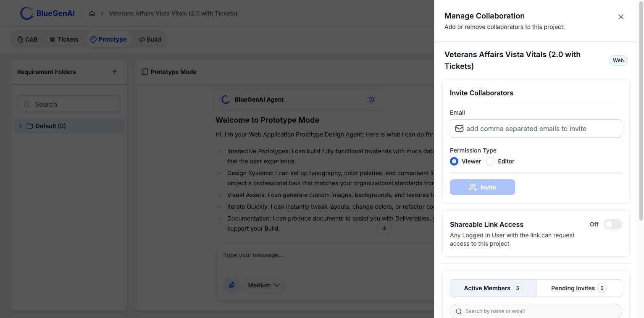The height and width of the screenshot is (318, 644).
Task: Select the Editor permission radio
Action: (x=490, y=161)
